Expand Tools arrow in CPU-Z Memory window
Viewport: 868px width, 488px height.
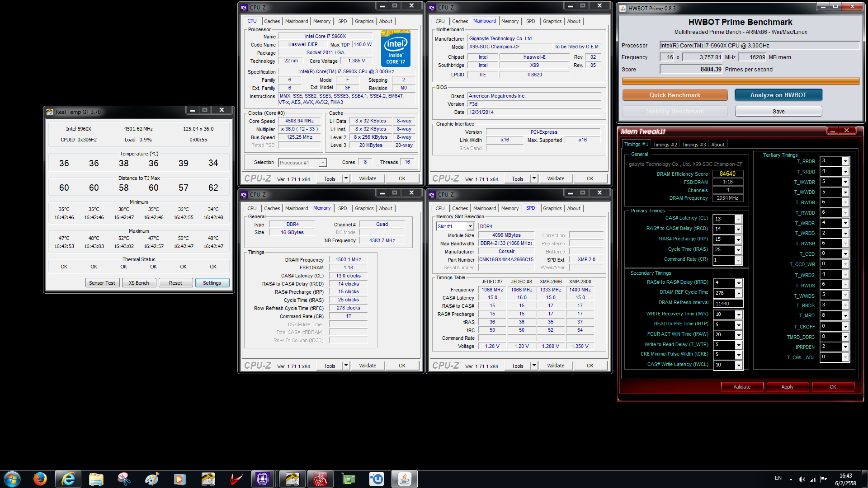coord(346,366)
